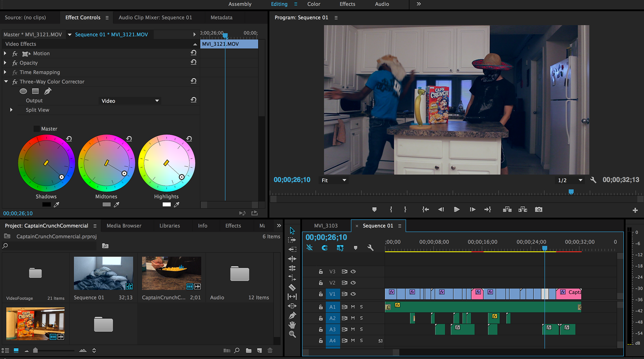Toggle the Snap magnet in timeline

pyautogui.click(x=324, y=248)
